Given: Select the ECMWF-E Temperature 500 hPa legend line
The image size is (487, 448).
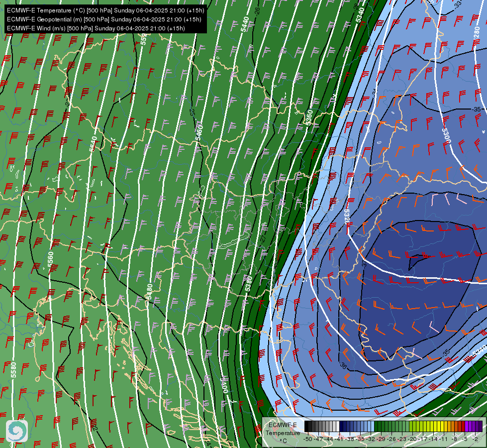Looking at the screenshot, I should (x=105, y=10).
